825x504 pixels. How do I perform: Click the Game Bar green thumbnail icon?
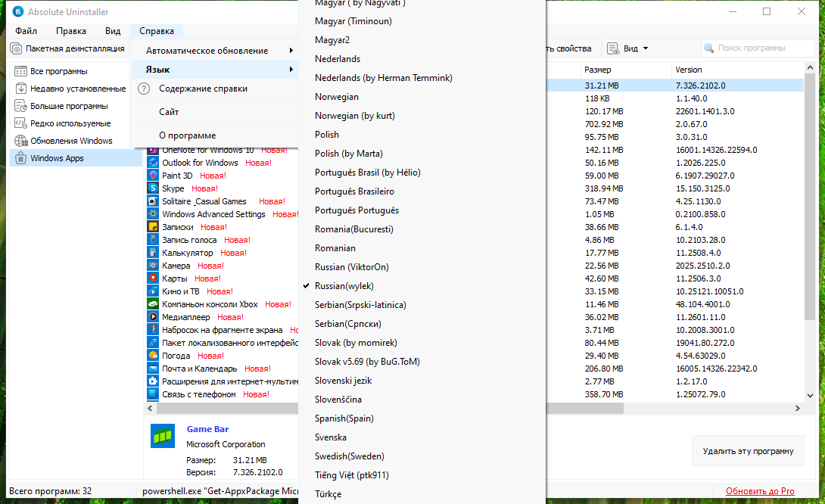tap(163, 435)
